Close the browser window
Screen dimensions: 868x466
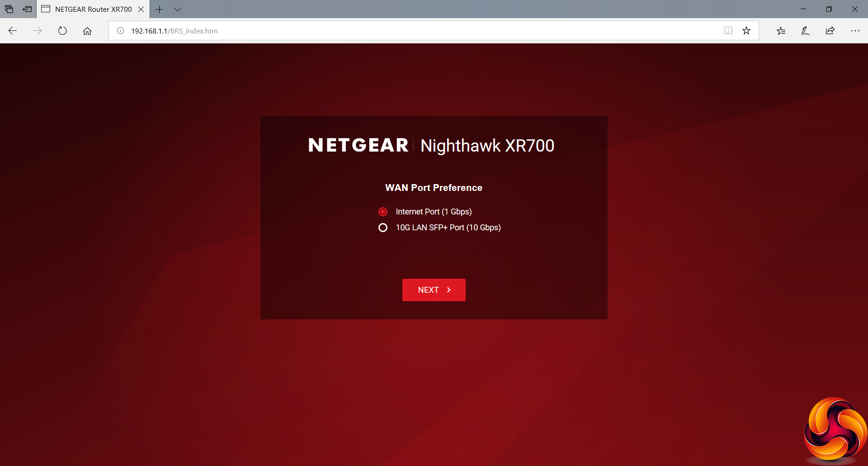tap(855, 9)
